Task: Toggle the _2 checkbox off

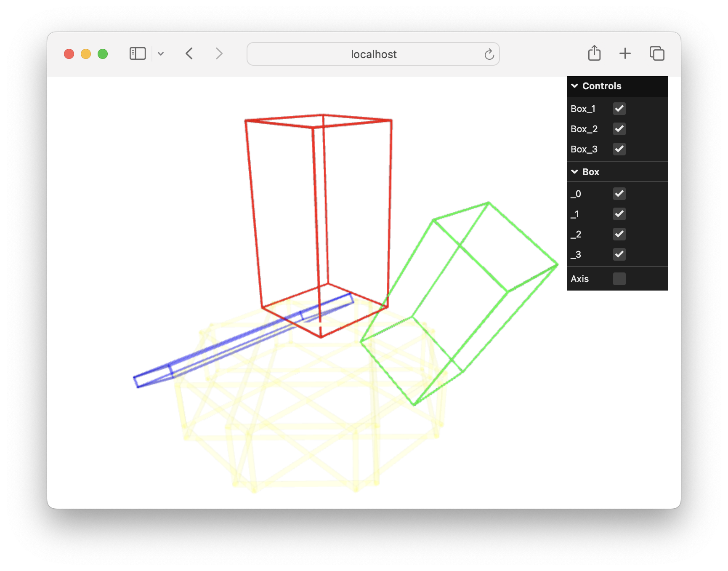Action: (x=619, y=234)
